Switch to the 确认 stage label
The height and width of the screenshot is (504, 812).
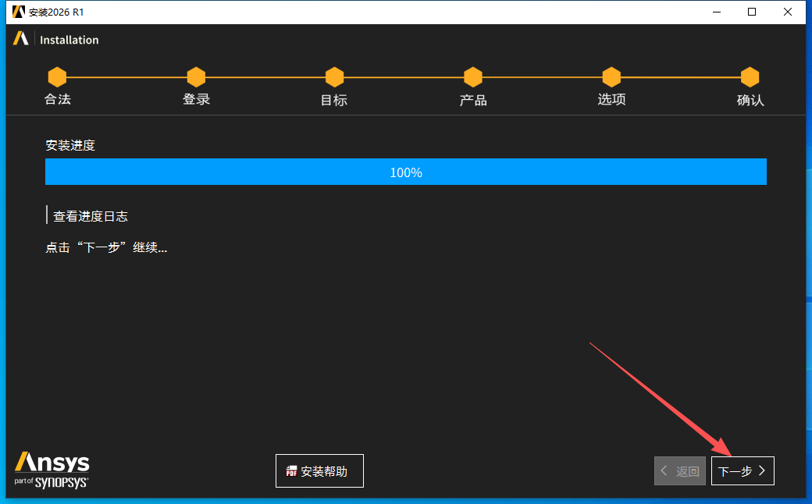(x=750, y=99)
